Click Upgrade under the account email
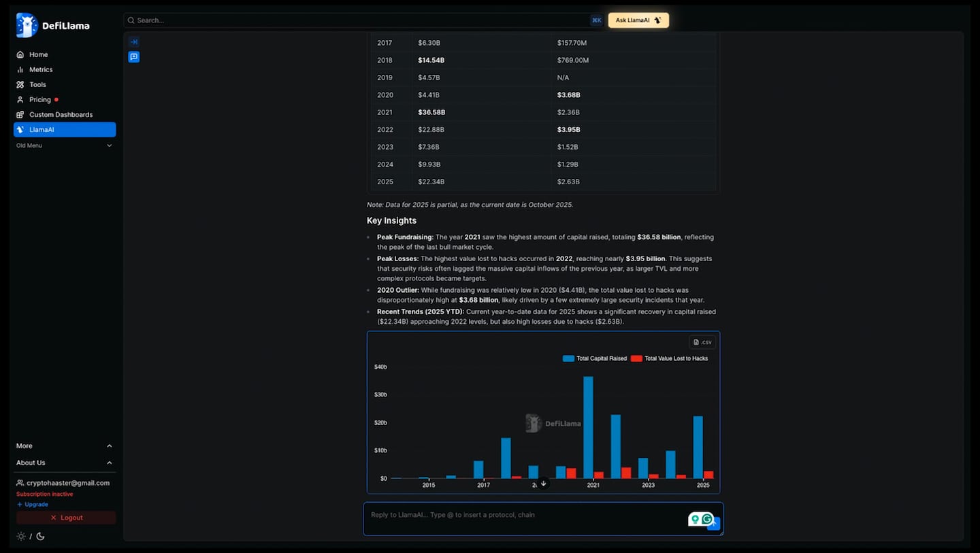980x553 pixels. (32, 504)
